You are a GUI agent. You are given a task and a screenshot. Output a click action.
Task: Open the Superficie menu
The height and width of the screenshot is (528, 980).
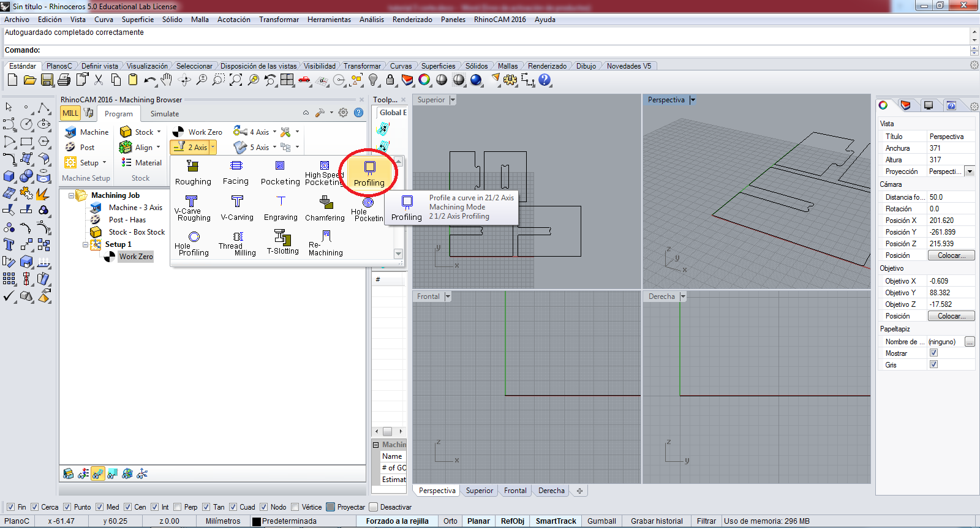coord(138,20)
